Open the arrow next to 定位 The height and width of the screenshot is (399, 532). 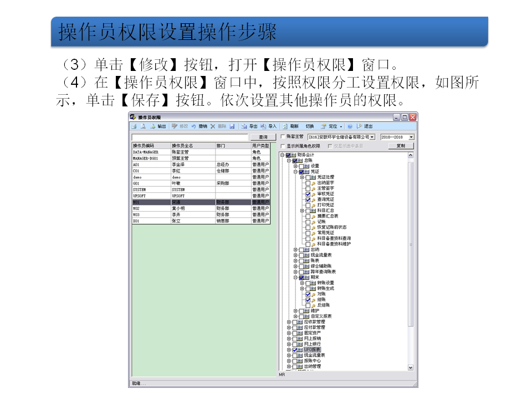(x=341, y=127)
